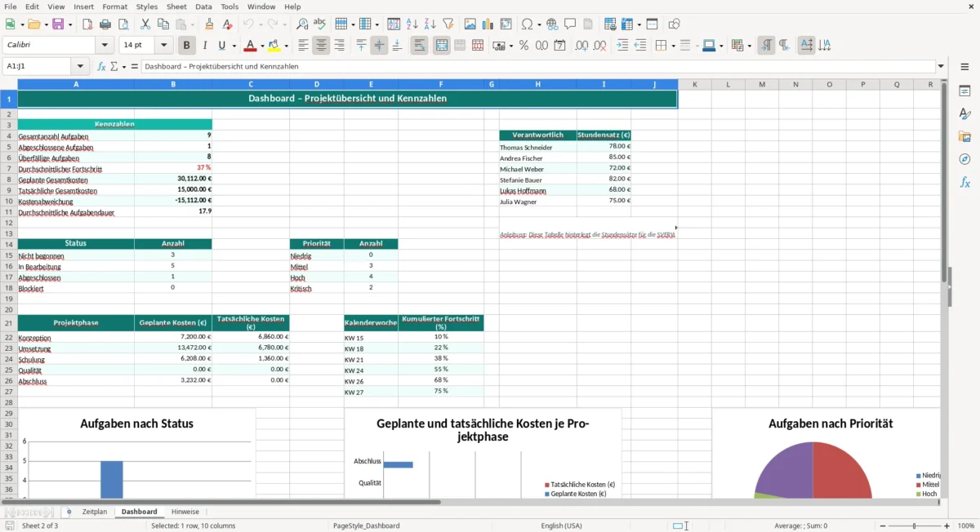The image size is (980, 532).
Task: Open the background color dropdown arrow
Action: tap(286, 46)
